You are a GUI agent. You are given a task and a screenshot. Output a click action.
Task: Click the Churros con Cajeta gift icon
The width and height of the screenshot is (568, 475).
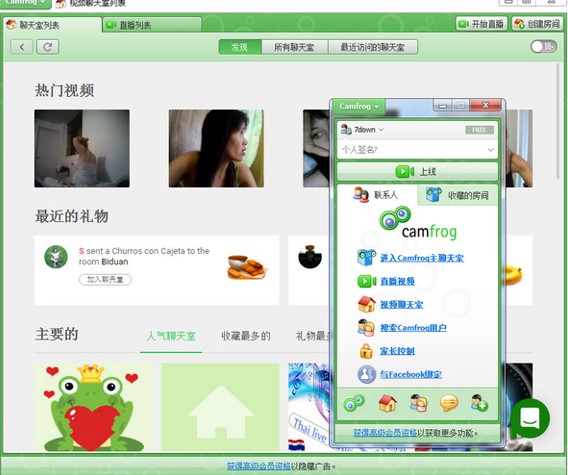247,268
